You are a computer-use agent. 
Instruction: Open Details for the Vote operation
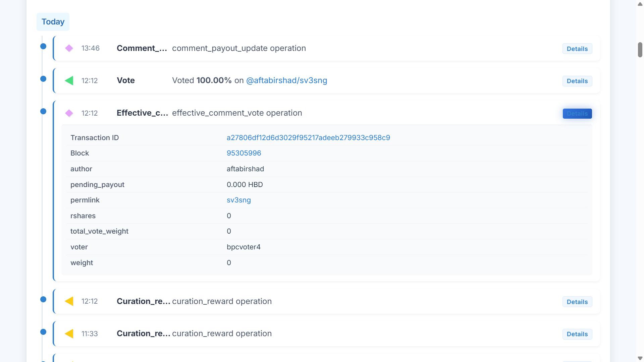pyautogui.click(x=577, y=81)
